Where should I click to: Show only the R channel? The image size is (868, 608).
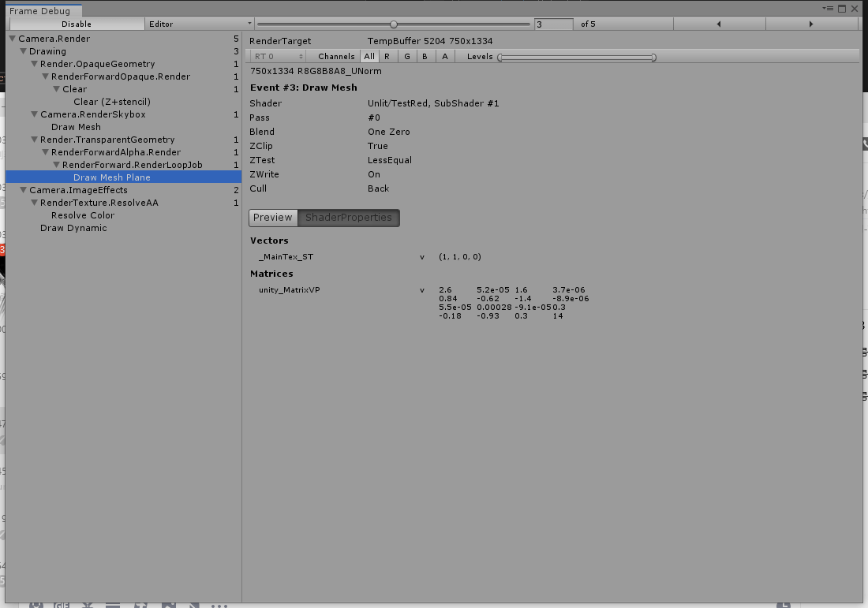point(387,57)
